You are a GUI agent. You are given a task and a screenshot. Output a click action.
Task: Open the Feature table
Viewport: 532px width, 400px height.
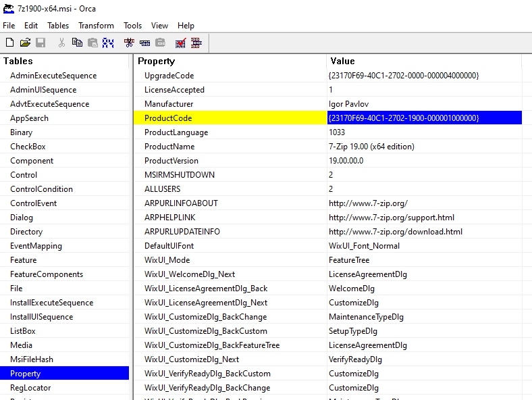point(24,260)
